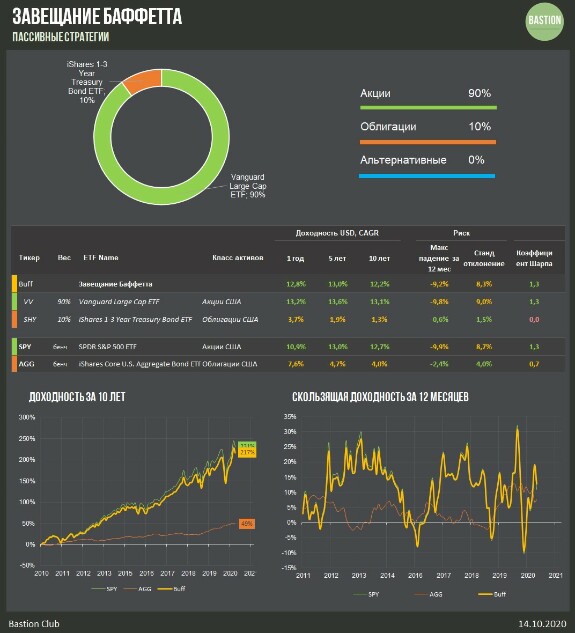The width and height of the screenshot is (575, 633).
Task: Click the 'Акции' allocation label
Action: coord(376,93)
